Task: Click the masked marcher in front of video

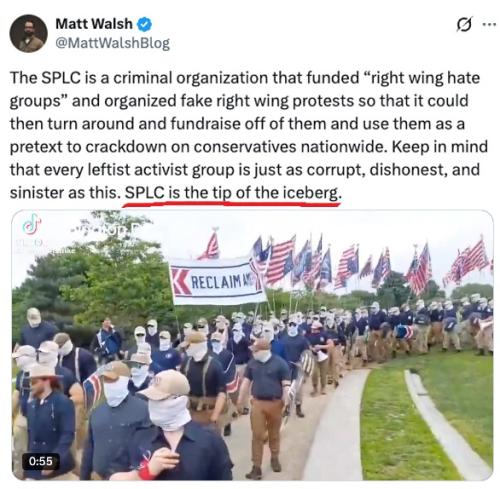Action: coord(177,430)
